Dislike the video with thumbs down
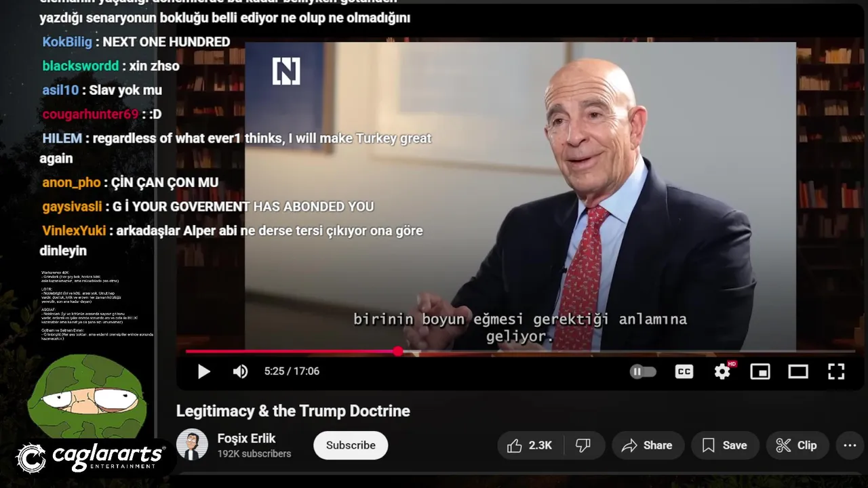The height and width of the screenshot is (488, 868). pyautogui.click(x=583, y=445)
